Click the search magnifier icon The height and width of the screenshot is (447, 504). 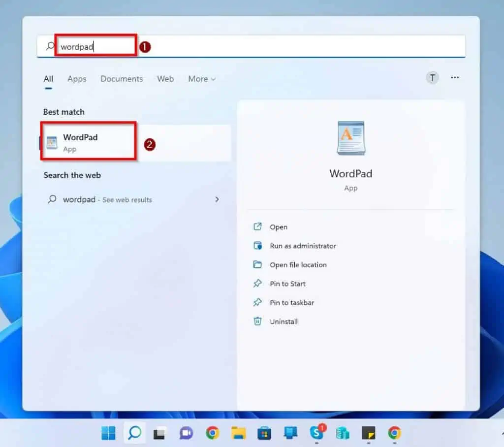[134, 433]
